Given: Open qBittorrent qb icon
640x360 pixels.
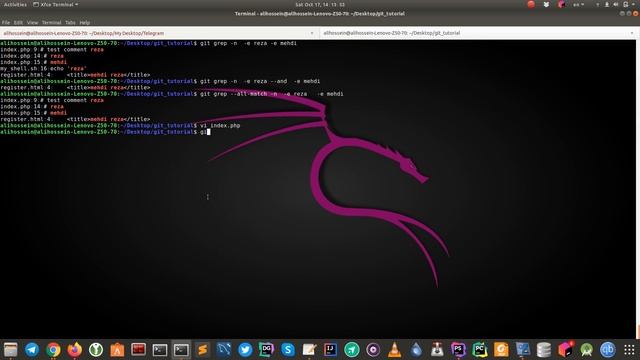Looking at the screenshot, I should pyautogui.click(x=608, y=350).
